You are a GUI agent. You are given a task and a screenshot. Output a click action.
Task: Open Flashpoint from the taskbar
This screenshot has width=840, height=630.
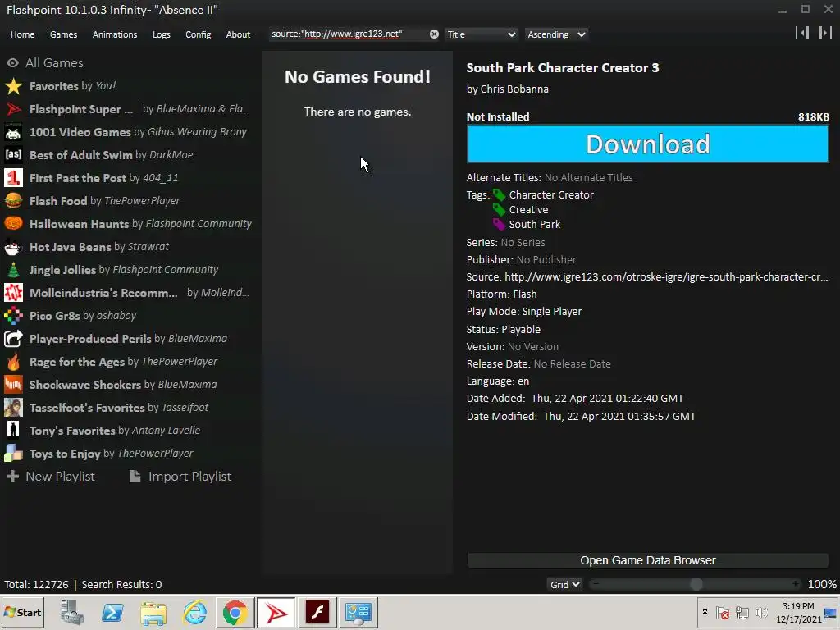[276, 612]
